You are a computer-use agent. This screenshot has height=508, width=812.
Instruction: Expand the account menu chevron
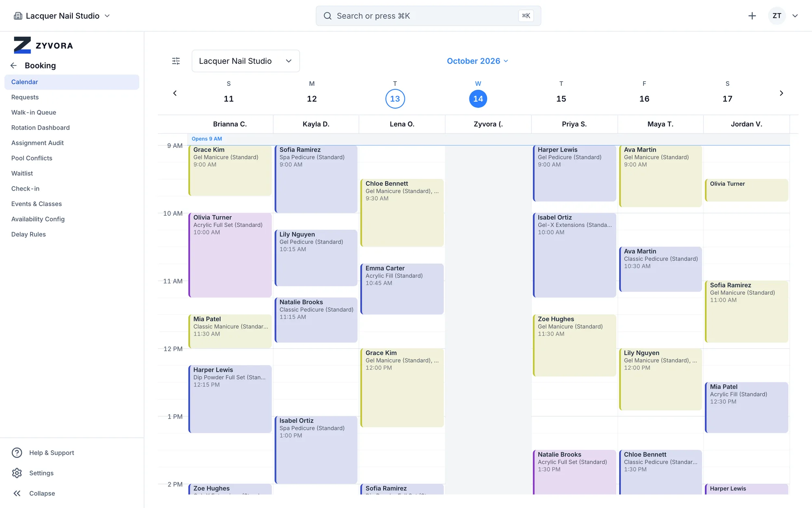[795, 16]
